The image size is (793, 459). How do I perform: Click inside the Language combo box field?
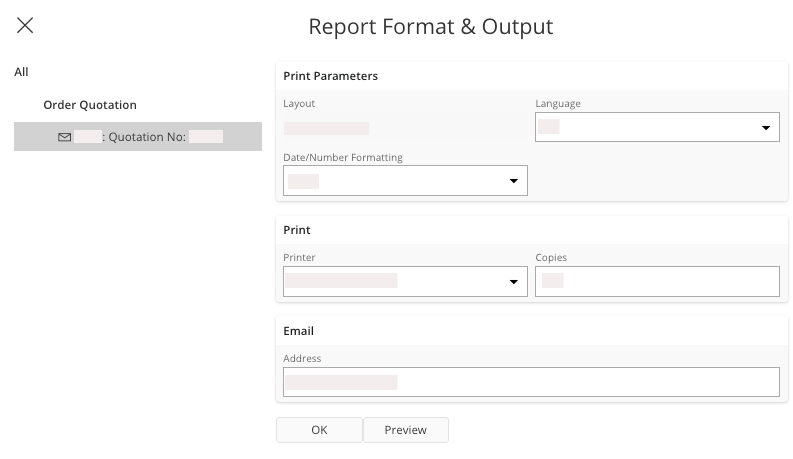click(645, 128)
